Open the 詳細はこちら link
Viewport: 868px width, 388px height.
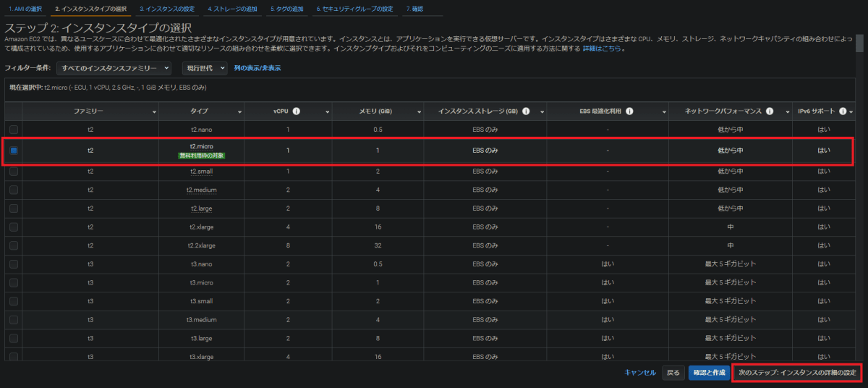click(601, 49)
